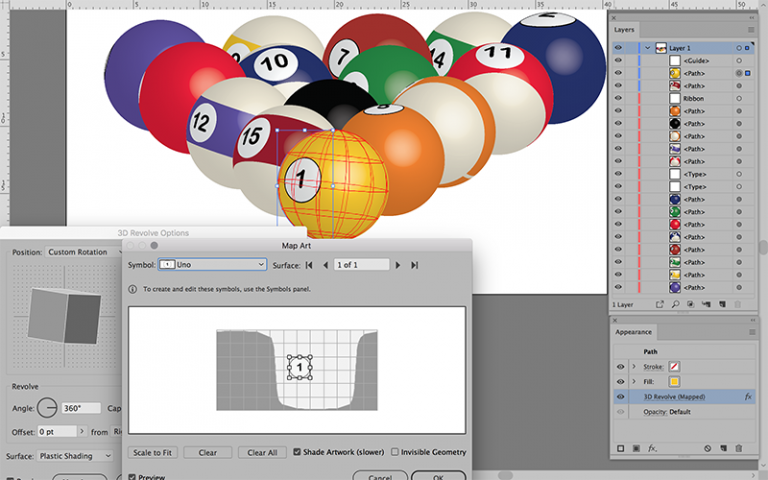Toggle Fill visibility in Appearance panel
Image resolution: width=768 pixels, height=480 pixels.
click(621, 382)
